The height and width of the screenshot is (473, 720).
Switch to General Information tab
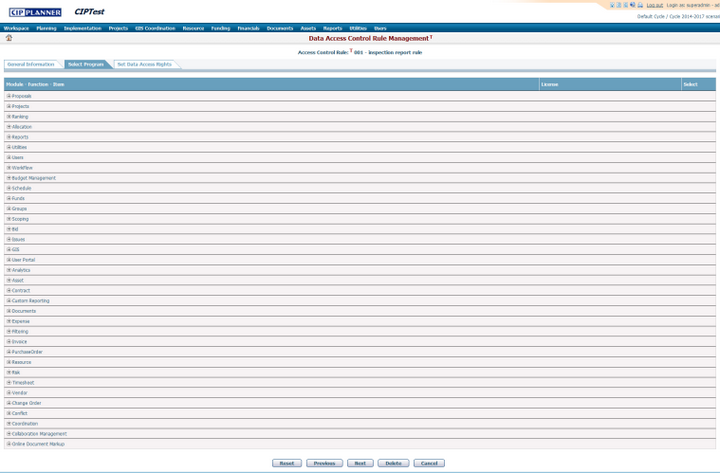point(31,64)
